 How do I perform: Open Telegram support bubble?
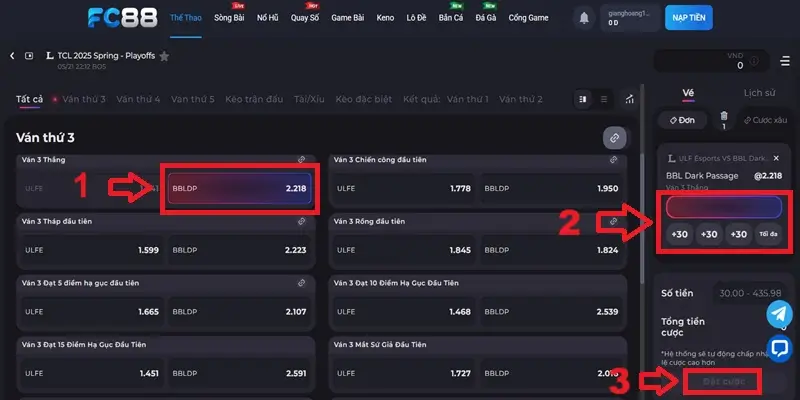point(779,314)
